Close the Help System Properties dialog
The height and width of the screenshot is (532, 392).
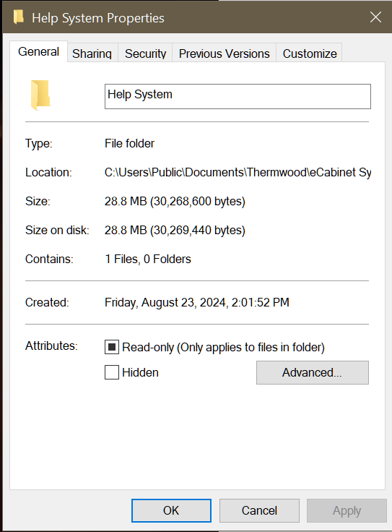[375, 17]
